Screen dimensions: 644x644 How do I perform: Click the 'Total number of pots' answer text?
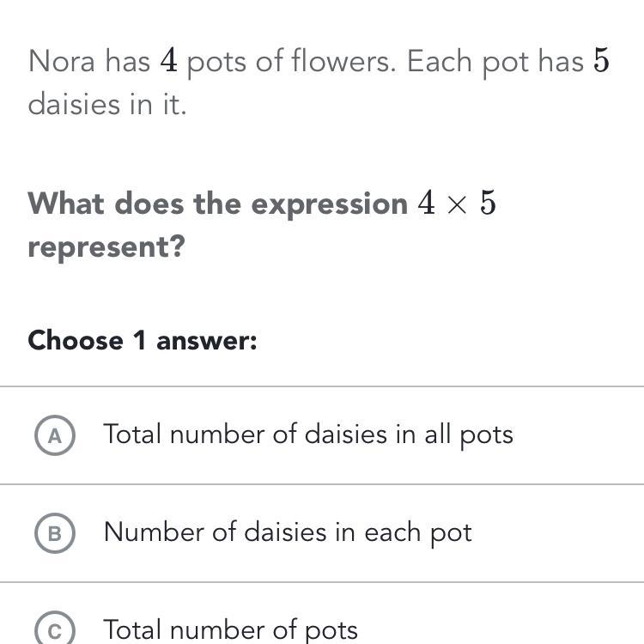click(230, 630)
